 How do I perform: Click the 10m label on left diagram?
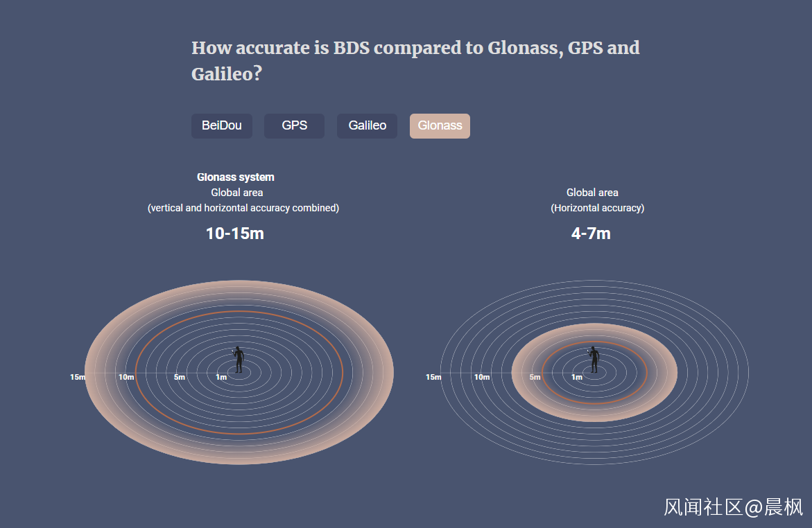pos(126,377)
